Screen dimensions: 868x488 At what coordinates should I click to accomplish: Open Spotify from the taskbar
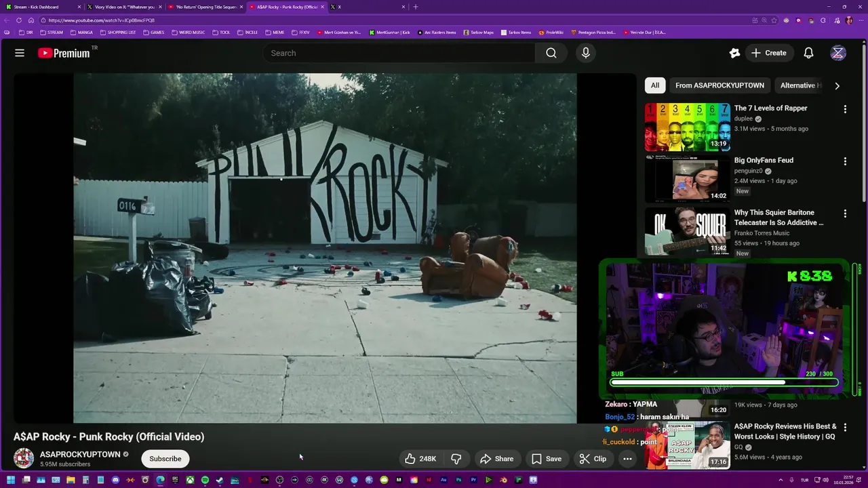(205, 480)
